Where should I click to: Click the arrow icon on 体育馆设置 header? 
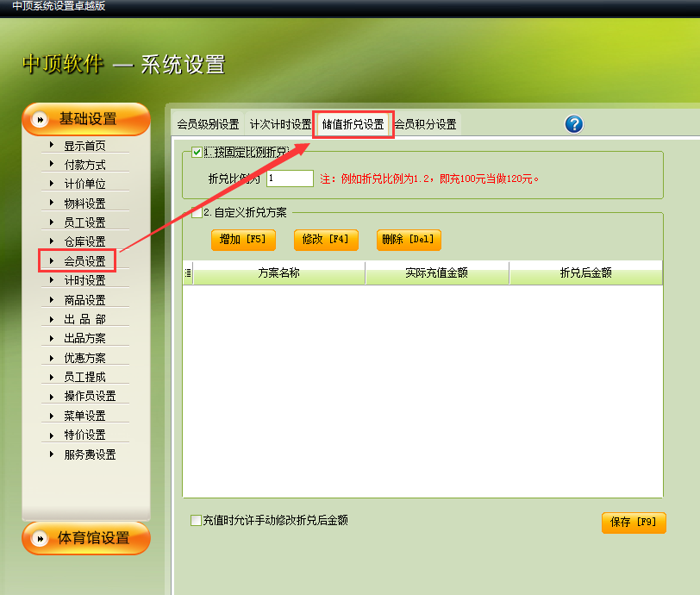tap(40, 538)
